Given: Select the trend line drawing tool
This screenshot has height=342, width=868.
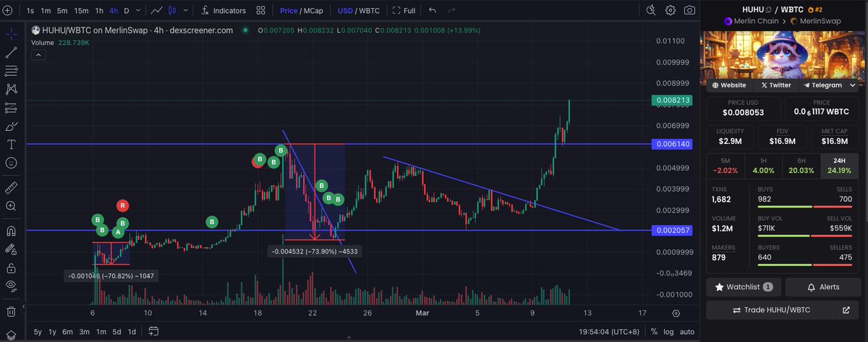Looking at the screenshot, I should click(x=11, y=52).
